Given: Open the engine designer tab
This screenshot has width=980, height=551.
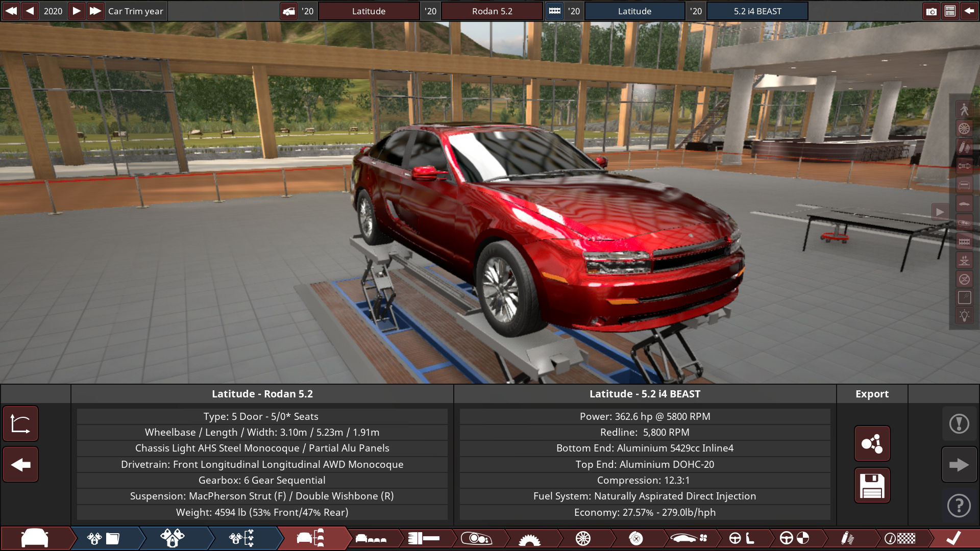Looking at the screenshot, I should [x=173, y=538].
